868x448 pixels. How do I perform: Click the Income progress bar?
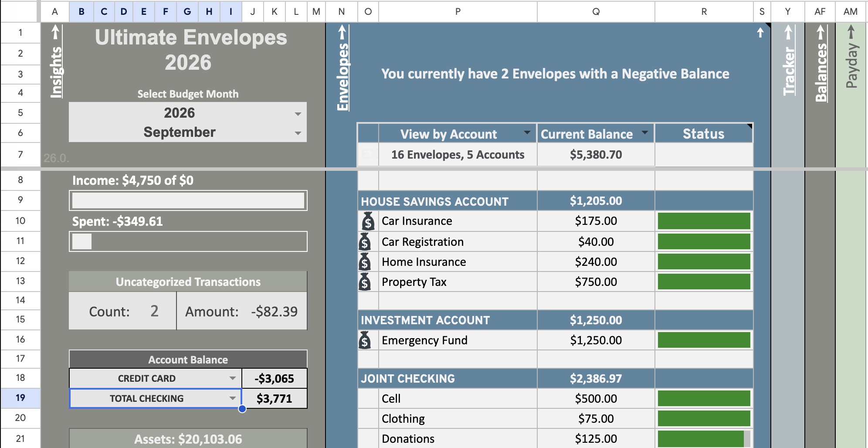point(188,200)
